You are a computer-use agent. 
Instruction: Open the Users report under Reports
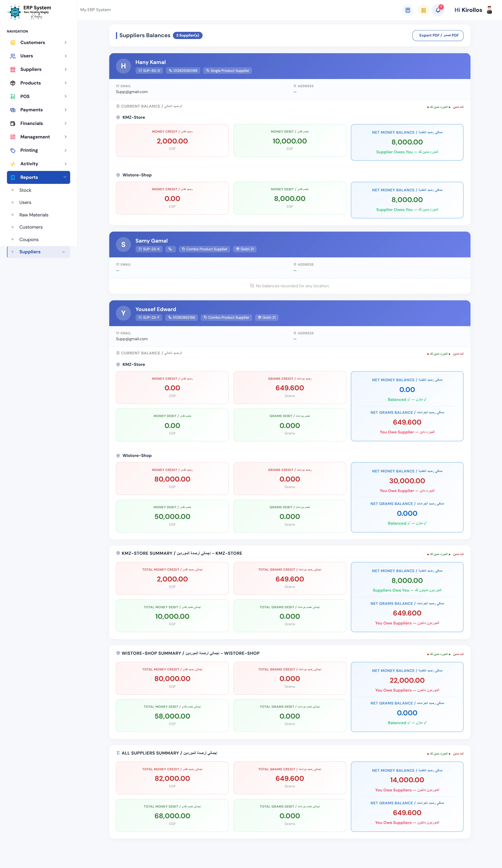click(x=25, y=203)
